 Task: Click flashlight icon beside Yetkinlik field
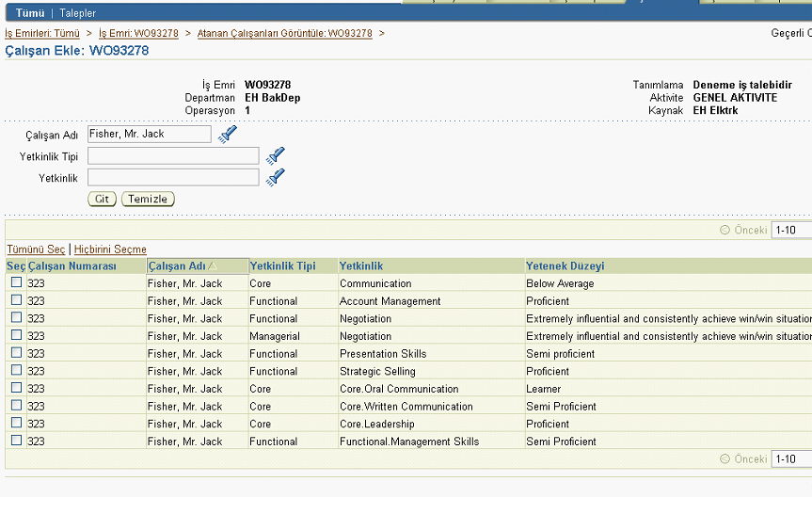tap(275, 177)
